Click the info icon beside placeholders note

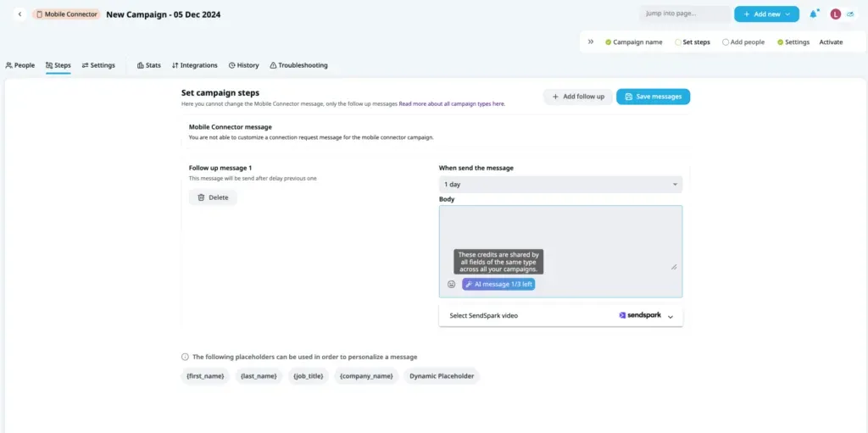click(x=185, y=357)
